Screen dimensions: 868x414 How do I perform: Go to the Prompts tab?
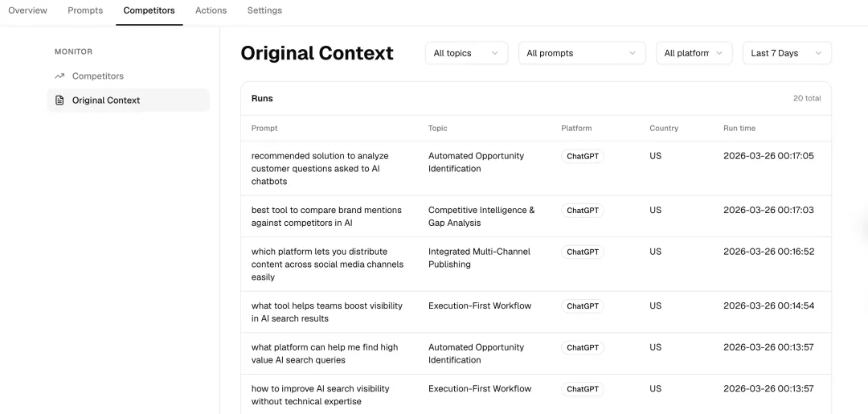point(85,10)
